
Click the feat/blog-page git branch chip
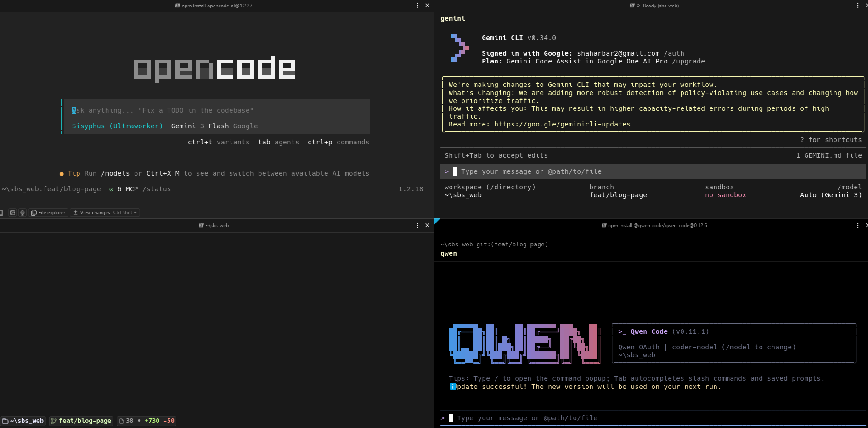[81, 421]
